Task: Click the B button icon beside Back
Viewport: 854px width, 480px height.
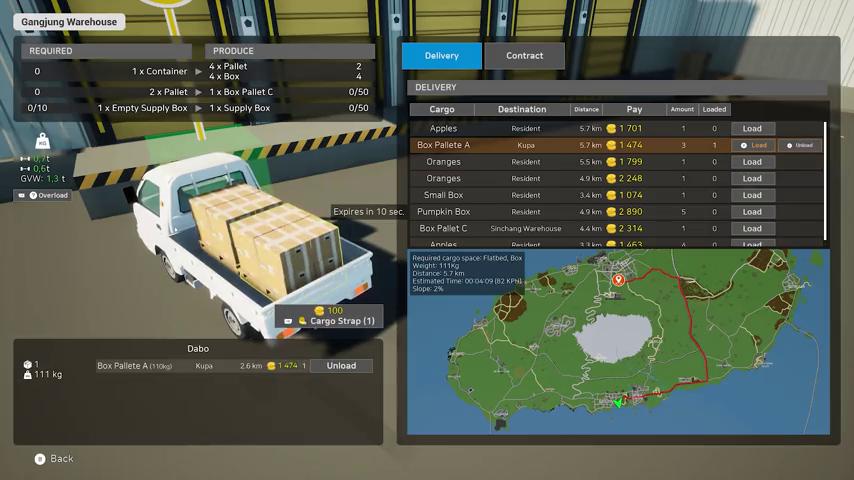Action: point(40,459)
